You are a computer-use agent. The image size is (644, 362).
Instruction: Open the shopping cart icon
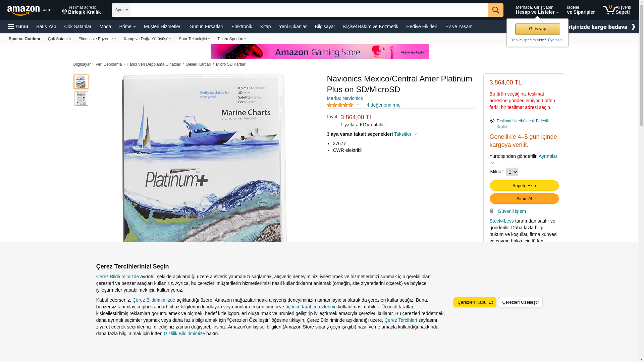pyautogui.click(x=609, y=10)
